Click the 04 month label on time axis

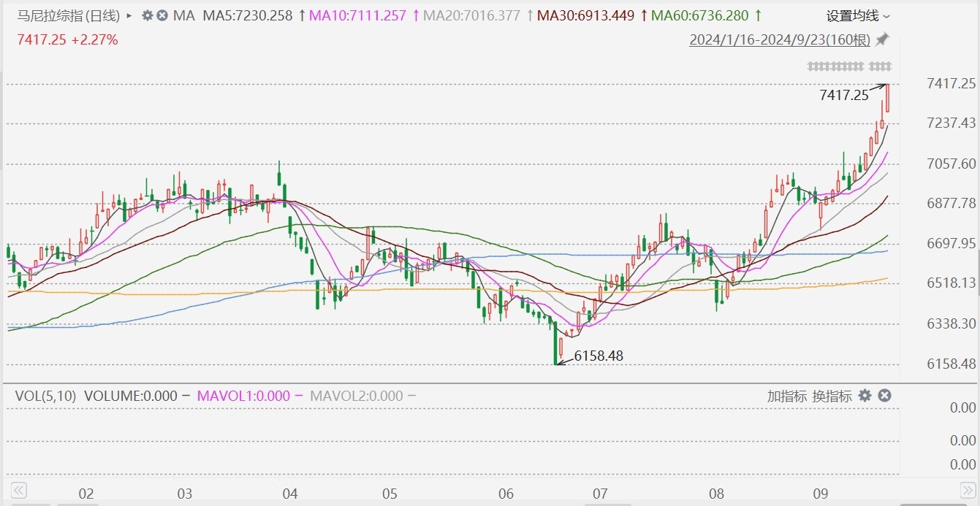click(290, 494)
